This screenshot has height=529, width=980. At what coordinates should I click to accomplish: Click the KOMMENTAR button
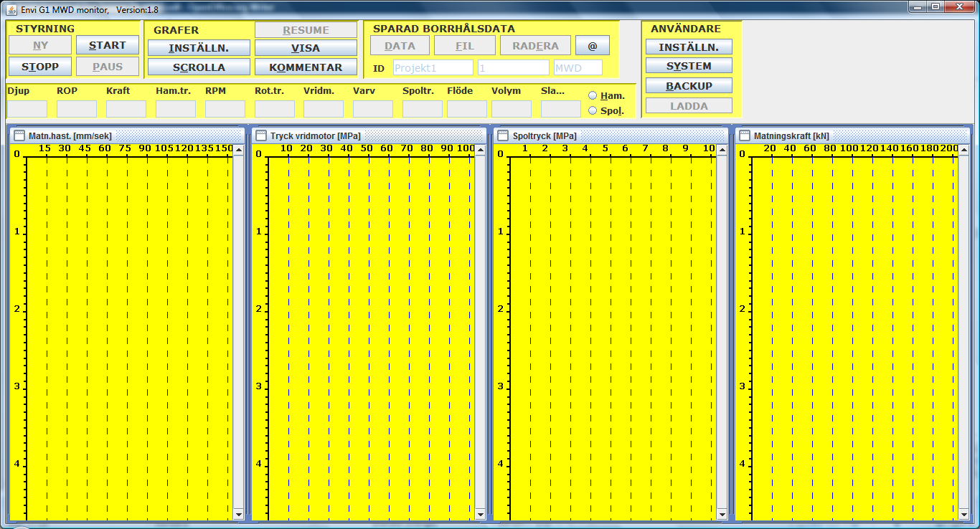point(306,67)
